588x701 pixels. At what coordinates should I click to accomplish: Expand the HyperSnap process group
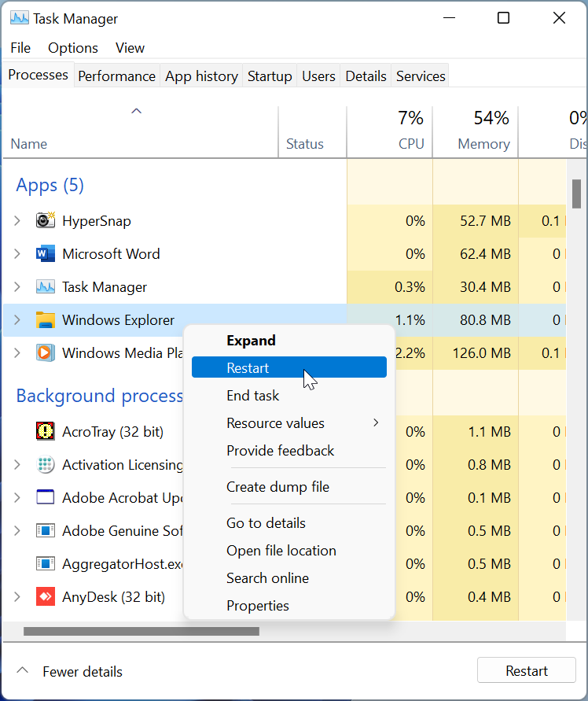tap(17, 220)
